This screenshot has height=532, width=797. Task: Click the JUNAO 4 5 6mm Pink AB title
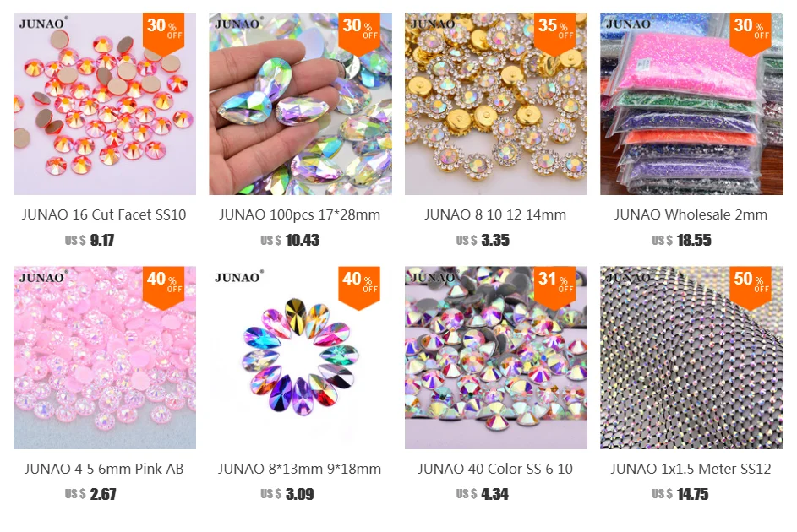(104, 469)
